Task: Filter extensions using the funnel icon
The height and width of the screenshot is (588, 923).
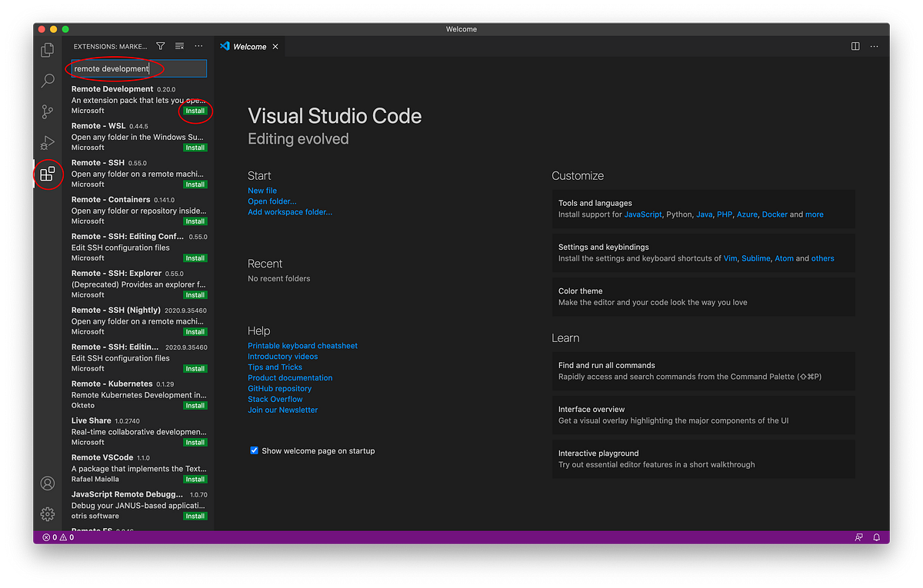Action: pyautogui.click(x=159, y=46)
